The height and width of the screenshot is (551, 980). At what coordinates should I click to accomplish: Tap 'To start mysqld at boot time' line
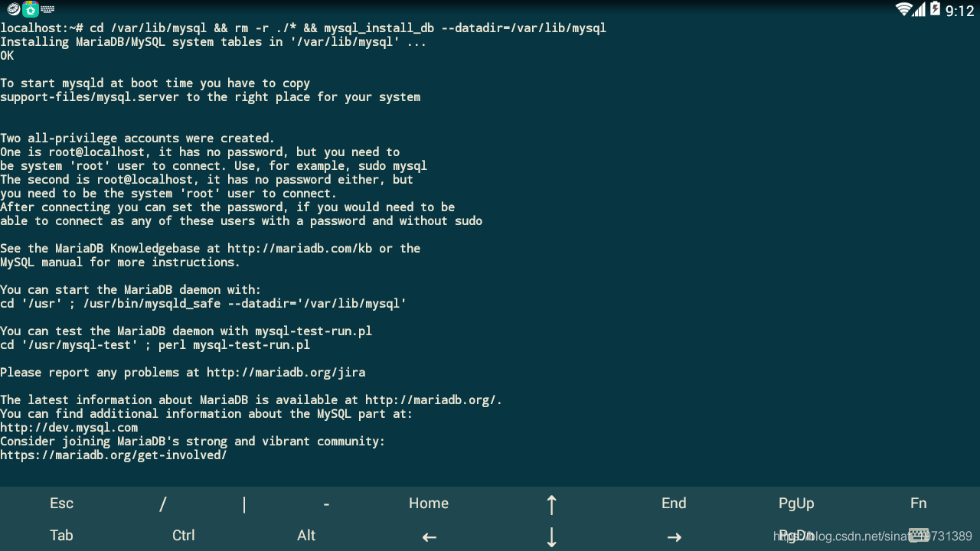(x=155, y=83)
